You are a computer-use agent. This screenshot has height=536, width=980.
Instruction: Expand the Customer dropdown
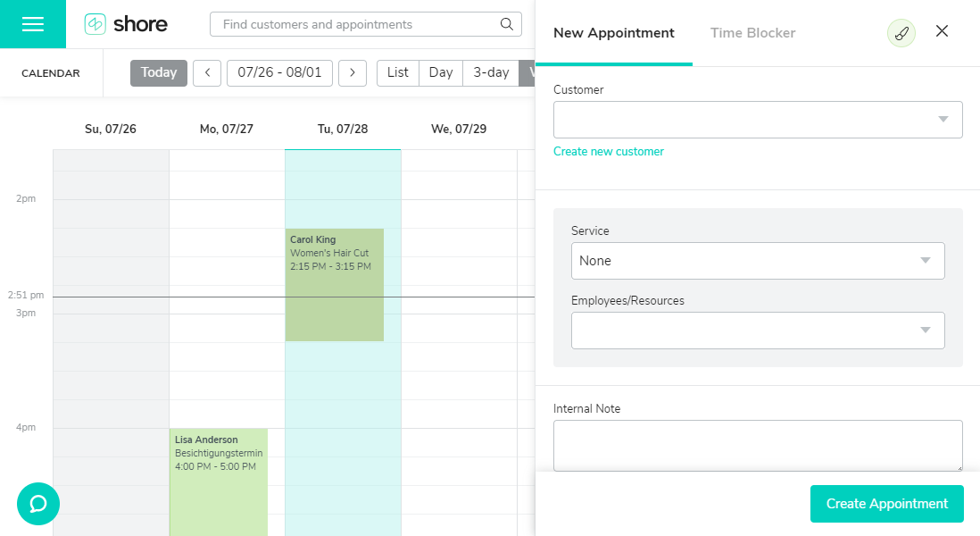758,120
